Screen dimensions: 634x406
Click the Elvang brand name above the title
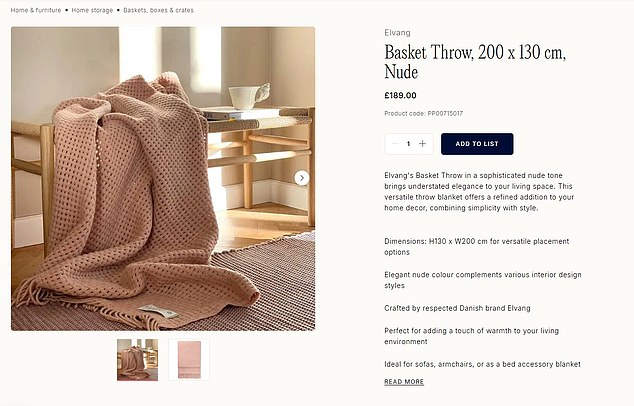point(397,33)
